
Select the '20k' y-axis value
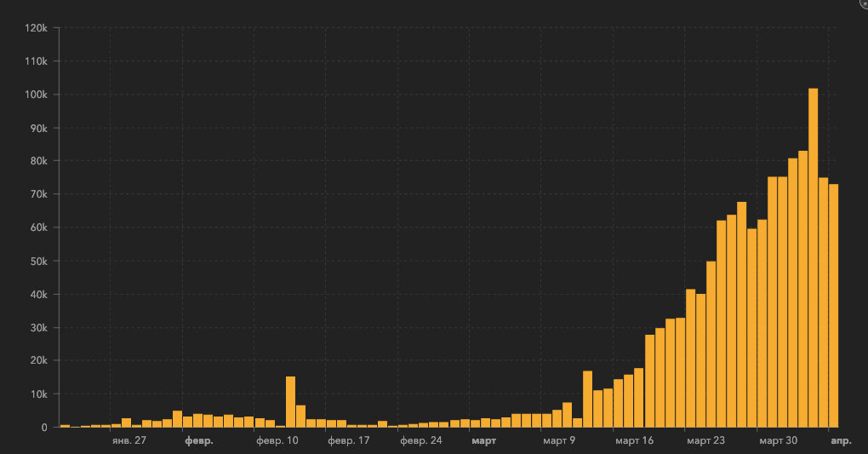pos(39,360)
